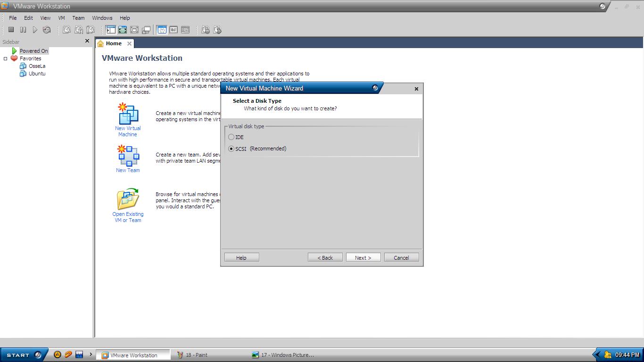Click the Manage Snapshots toolbar icon
The image size is (644, 362).
click(x=91, y=30)
